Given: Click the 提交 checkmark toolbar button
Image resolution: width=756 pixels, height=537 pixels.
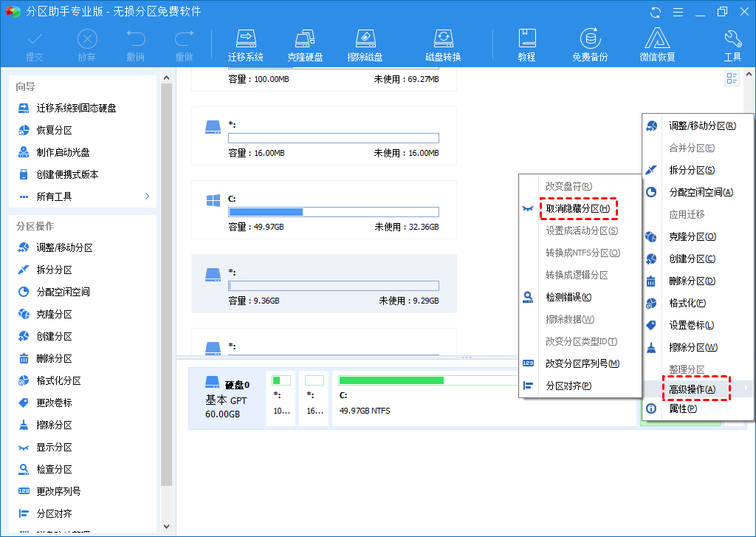Looking at the screenshot, I should coord(34,47).
